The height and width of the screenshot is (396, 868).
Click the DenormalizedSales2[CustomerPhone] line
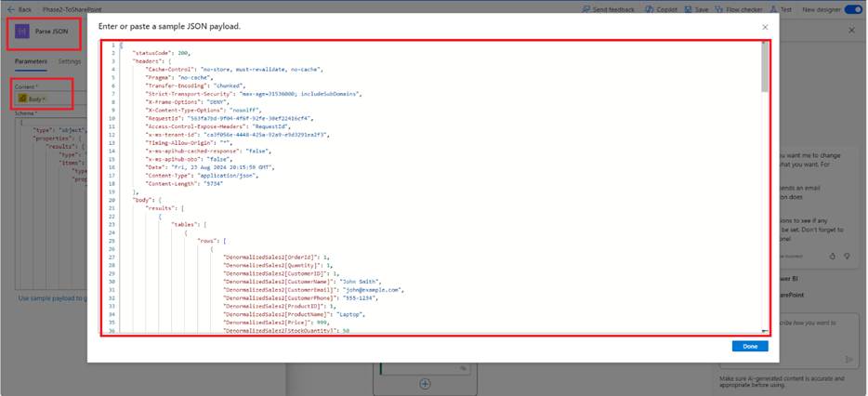click(x=300, y=298)
